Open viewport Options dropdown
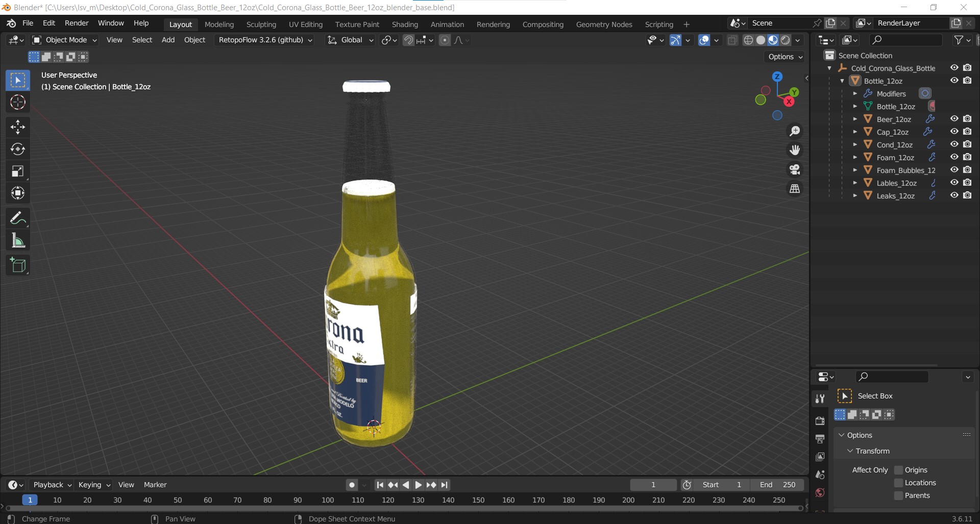Viewport: 980px width, 524px height. point(786,57)
